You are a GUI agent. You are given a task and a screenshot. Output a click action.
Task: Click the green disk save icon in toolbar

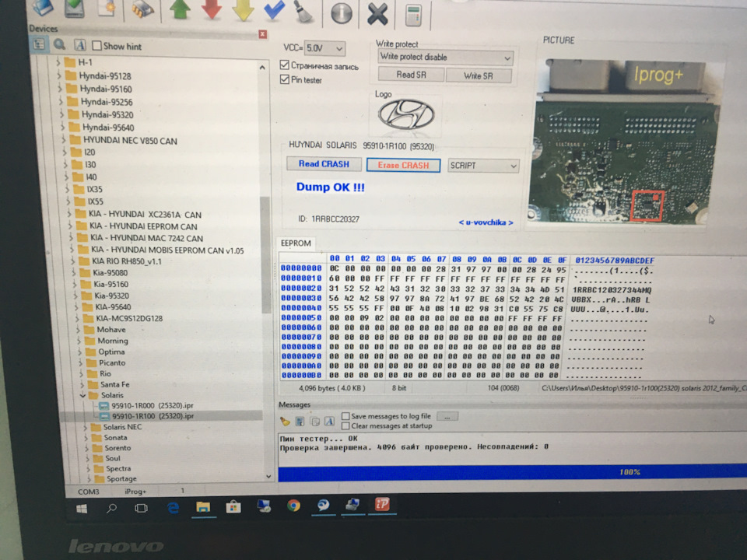(75, 8)
